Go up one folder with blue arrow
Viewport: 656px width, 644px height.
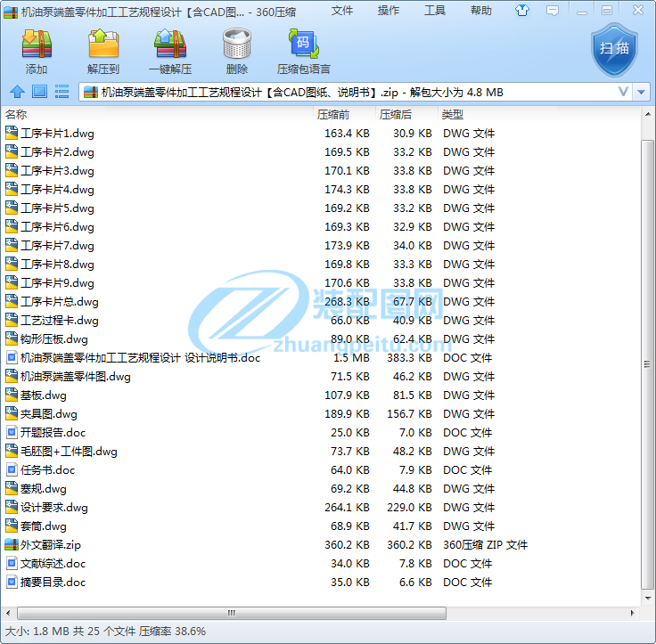(x=17, y=92)
